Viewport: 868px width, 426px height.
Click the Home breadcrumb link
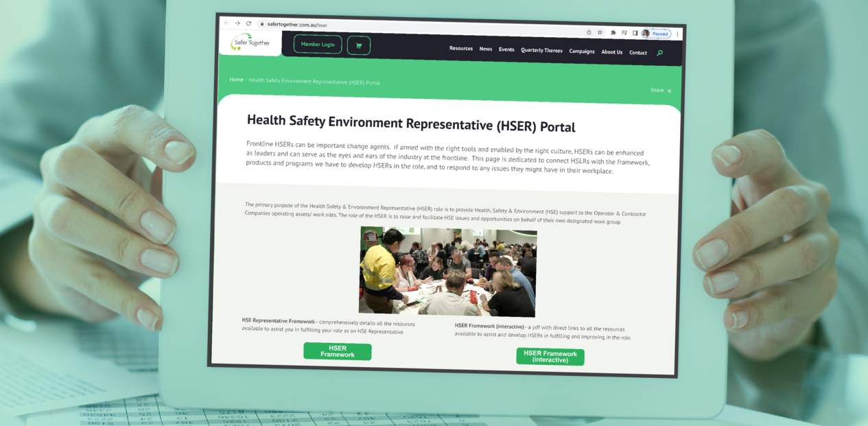pyautogui.click(x=236, y=80)
